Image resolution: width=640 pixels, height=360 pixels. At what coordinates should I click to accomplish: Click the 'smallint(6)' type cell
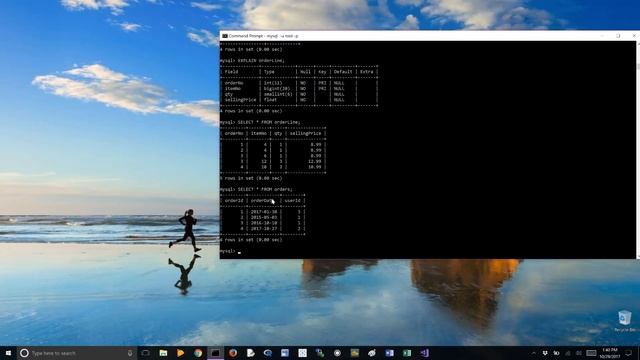point(278,94)
